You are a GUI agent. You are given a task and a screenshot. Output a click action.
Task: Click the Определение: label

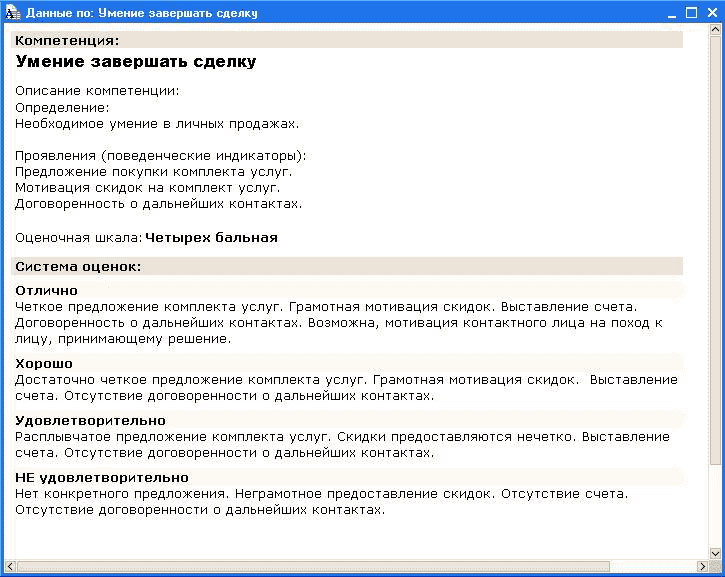(x=62, y=108)
